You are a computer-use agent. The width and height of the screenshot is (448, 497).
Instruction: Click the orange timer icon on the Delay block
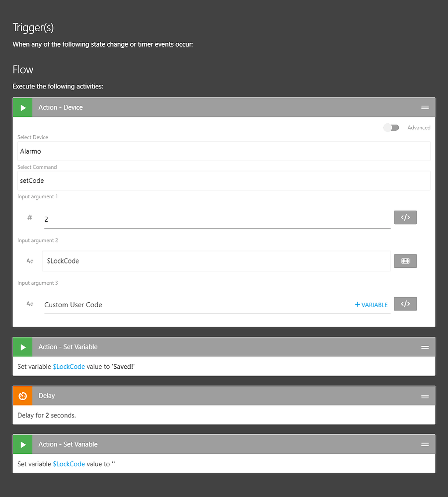[22, 396]
